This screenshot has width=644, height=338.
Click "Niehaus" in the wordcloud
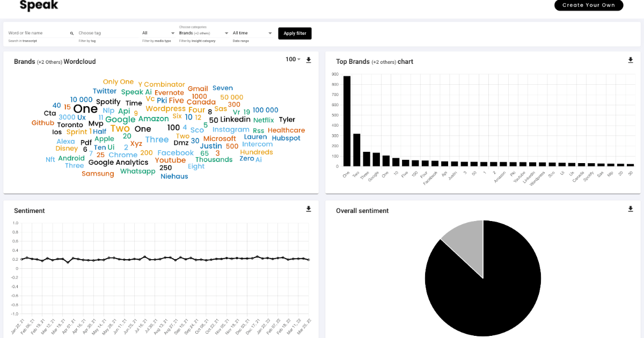[x=174, y=177]
